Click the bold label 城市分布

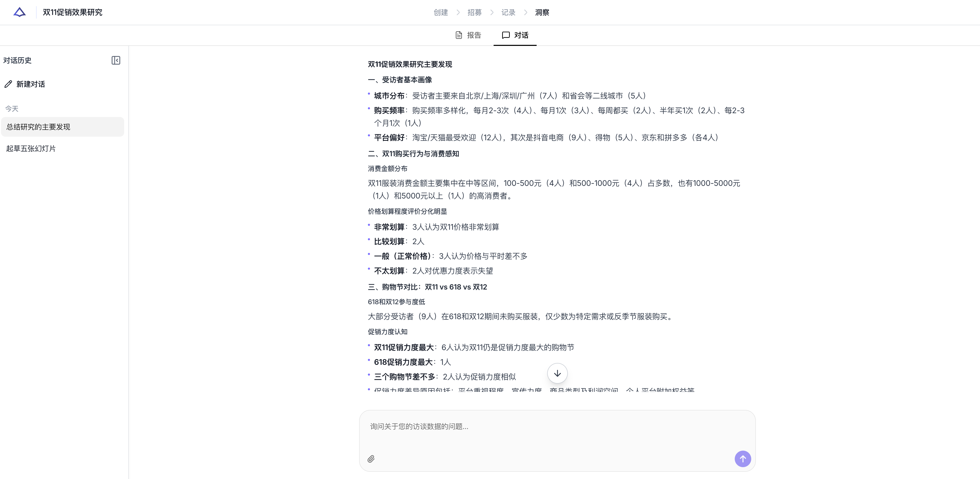[x=389, y=96]
